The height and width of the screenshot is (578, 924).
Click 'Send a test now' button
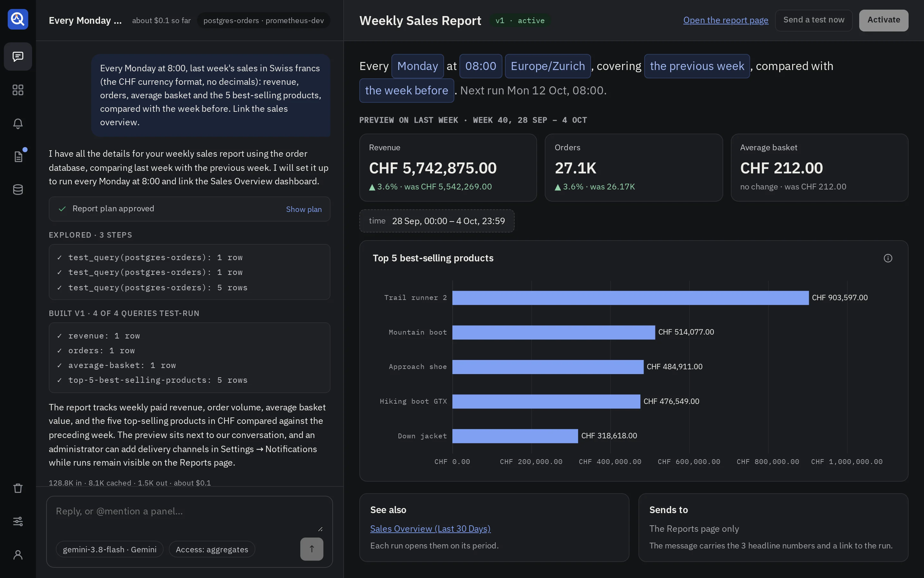tap(814, 20)
